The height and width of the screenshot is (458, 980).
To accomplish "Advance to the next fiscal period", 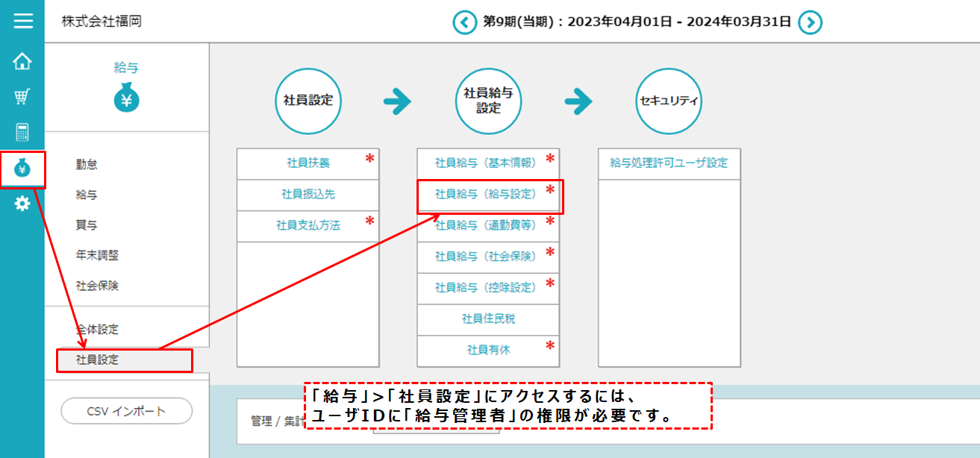I will (809, 22).
